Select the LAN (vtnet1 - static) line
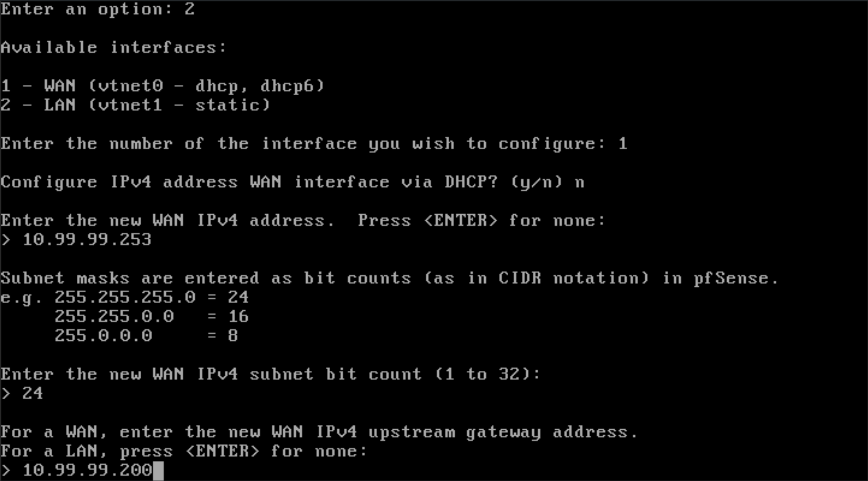This screenshot has width=868, height=481. 135,105
